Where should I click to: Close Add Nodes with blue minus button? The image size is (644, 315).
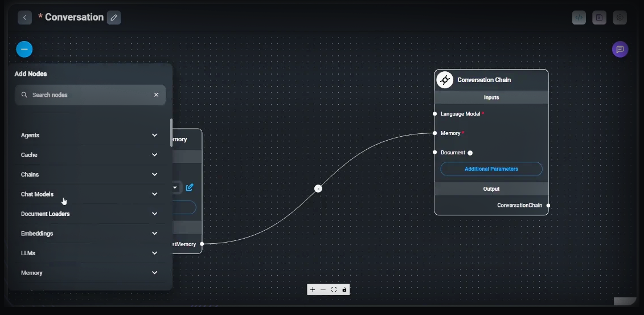click(x=24, y=50)
